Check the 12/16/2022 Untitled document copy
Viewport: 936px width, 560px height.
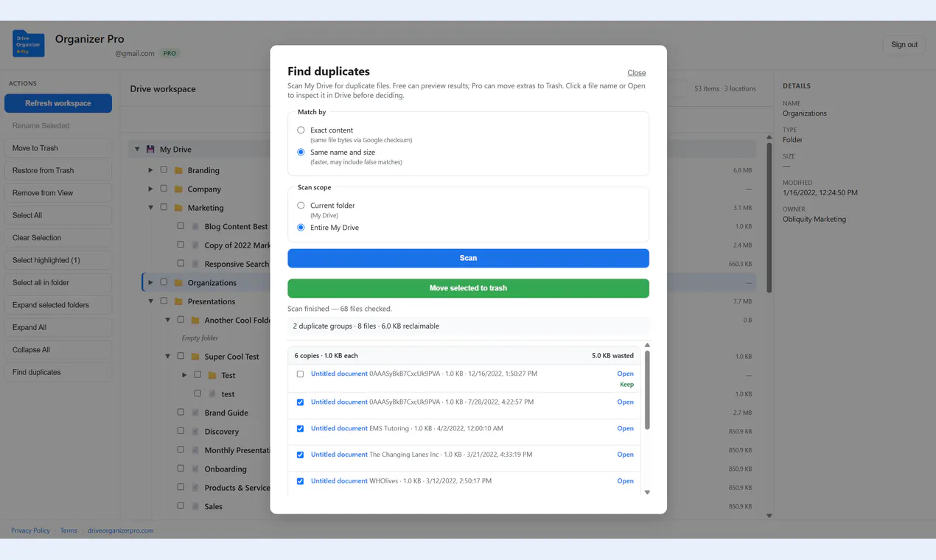click(300, 374)
